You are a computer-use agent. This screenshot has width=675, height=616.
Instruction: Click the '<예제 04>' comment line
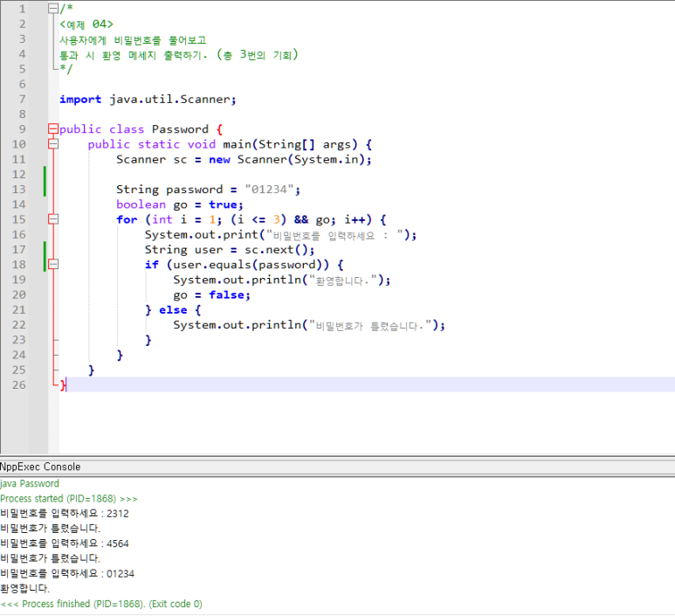click(86, 24)
